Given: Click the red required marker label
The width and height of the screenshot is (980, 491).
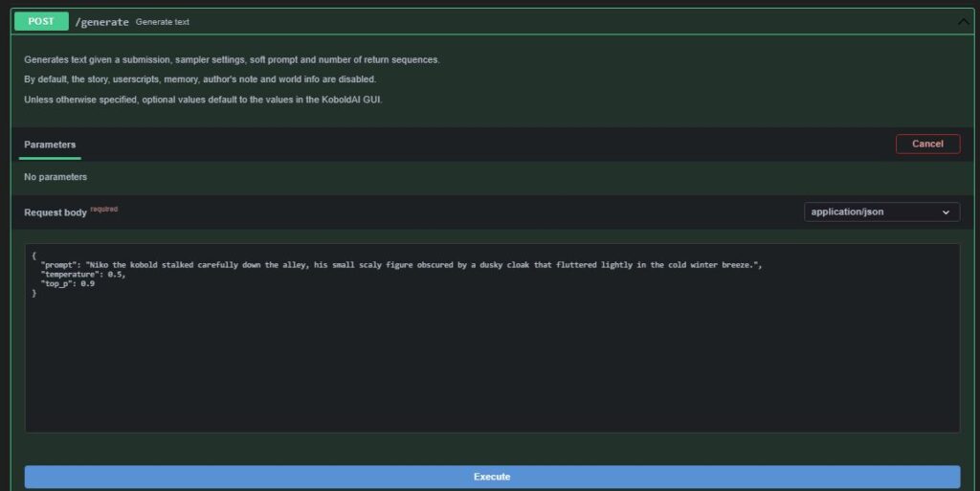Looking at the screenshot, I should [103, 209].
